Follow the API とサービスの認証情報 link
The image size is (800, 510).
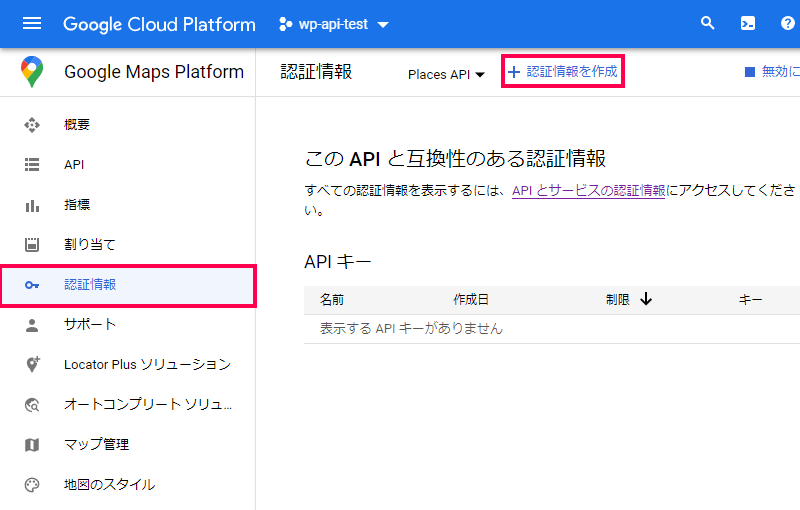tap(588, 190)
